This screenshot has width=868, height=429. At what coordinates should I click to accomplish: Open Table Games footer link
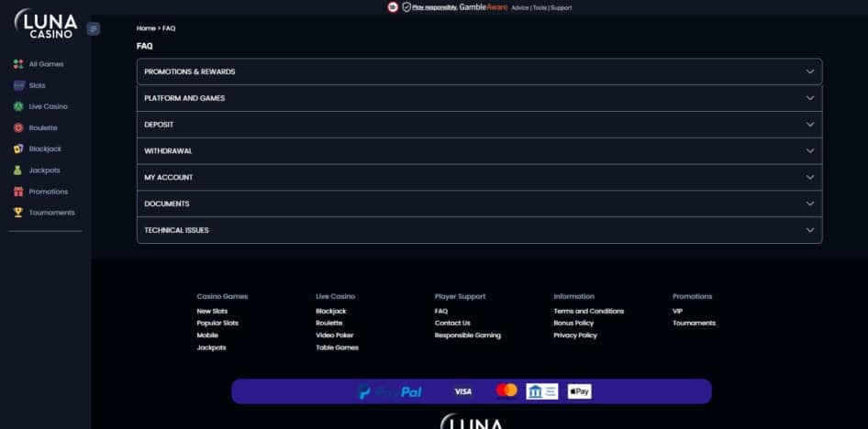(x=337, y=347)
